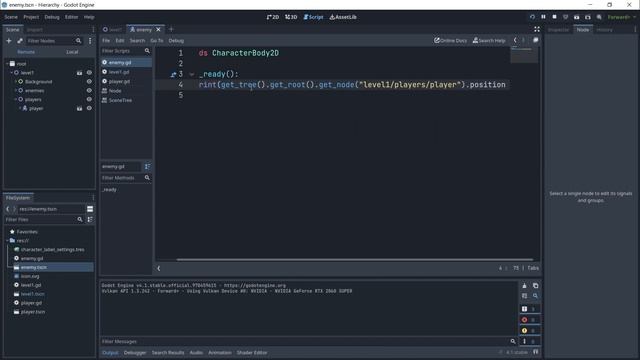Image resolution: width=640 pixels, height=360 pixels.
Task: Collapse duplicate messages in Output
Action: click(524, 296)
